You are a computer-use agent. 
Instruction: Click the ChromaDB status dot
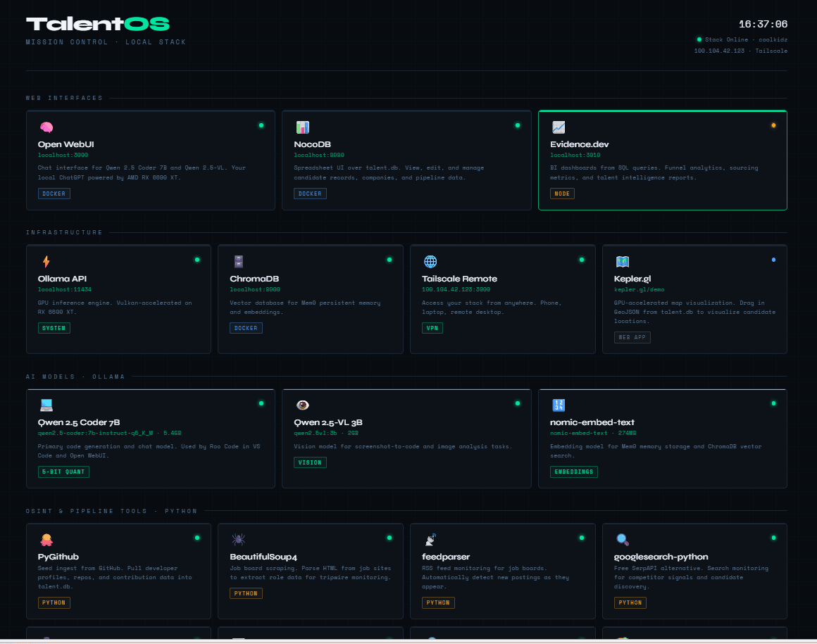(389, 260)
